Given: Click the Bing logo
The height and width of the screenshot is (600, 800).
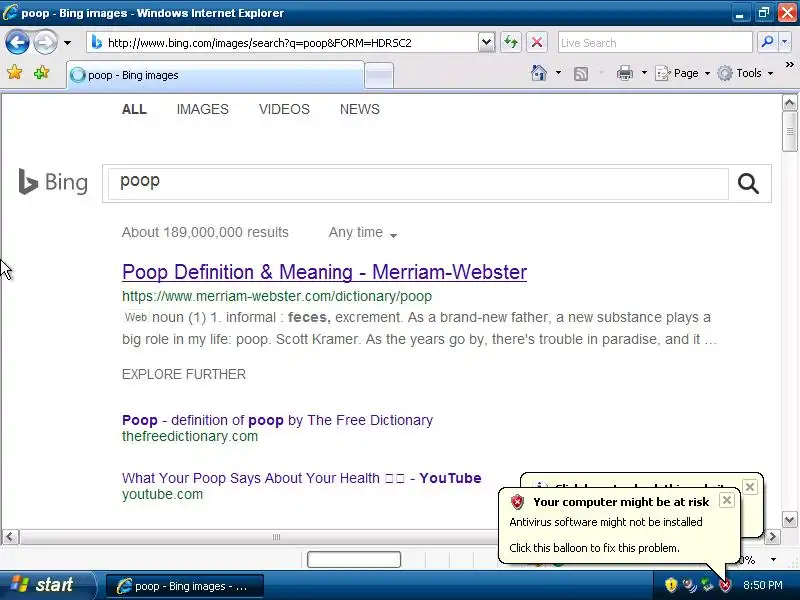Looking at the screenshot, I should [x=53, y=182].
